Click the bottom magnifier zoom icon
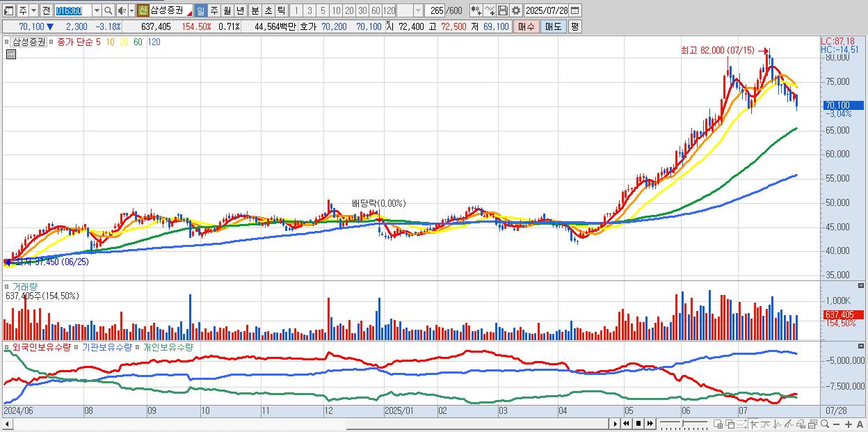Viewport: 868px width, 432px height. (825, 424)
